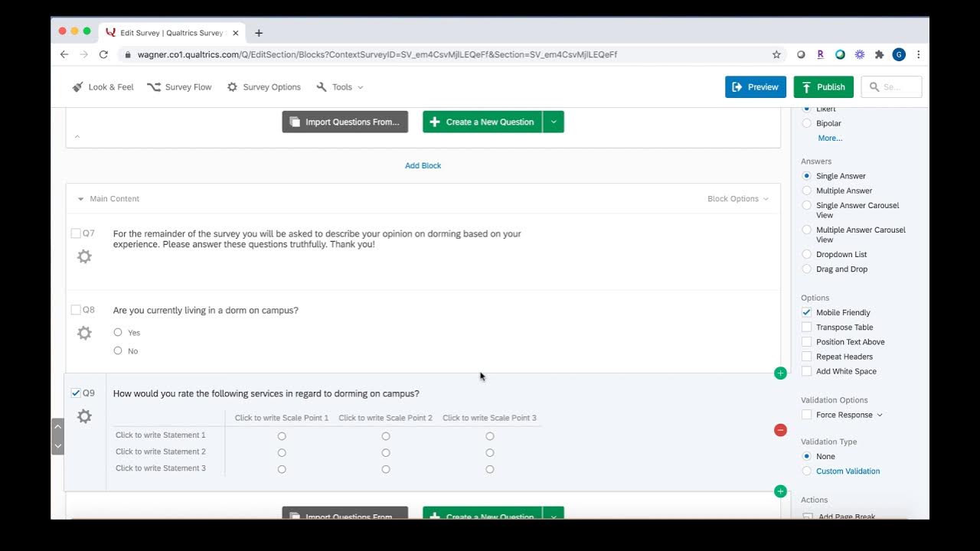Click the survey search field
Screen dimensions: 980x551
[891, 87]
